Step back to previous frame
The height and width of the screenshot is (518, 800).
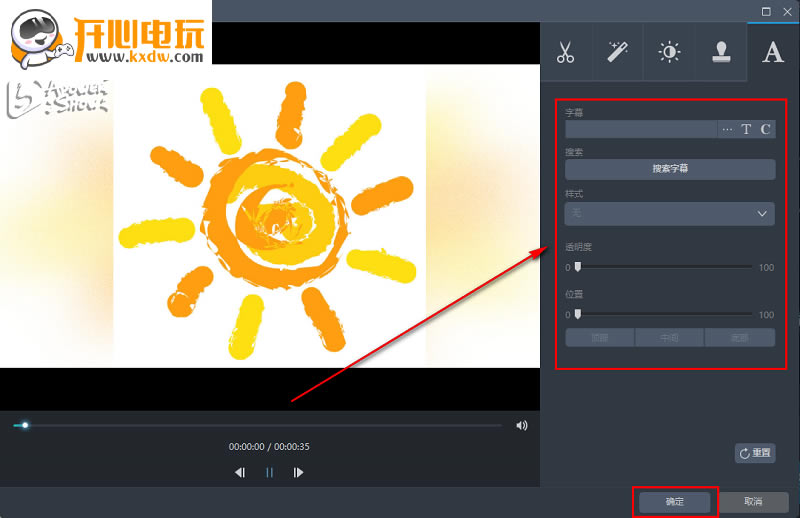click(240, 473)
